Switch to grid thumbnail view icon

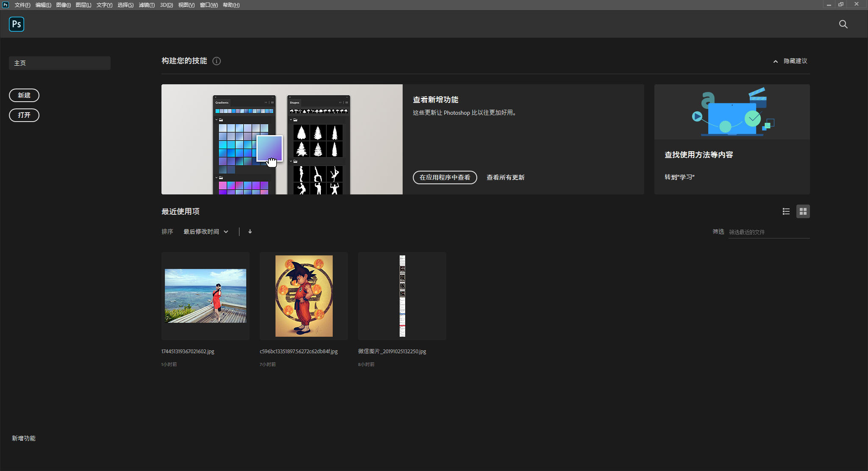803,211
